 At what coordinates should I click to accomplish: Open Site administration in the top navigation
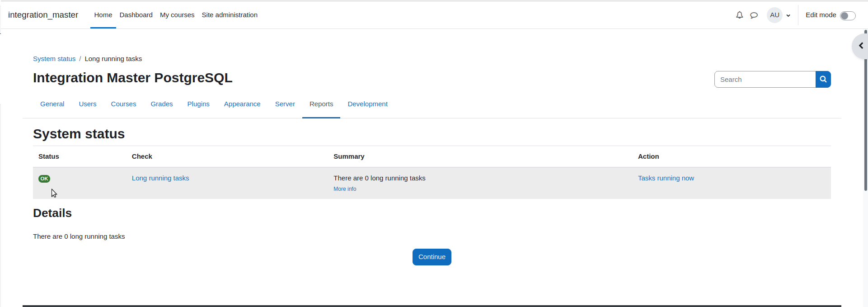pos(230,15)
